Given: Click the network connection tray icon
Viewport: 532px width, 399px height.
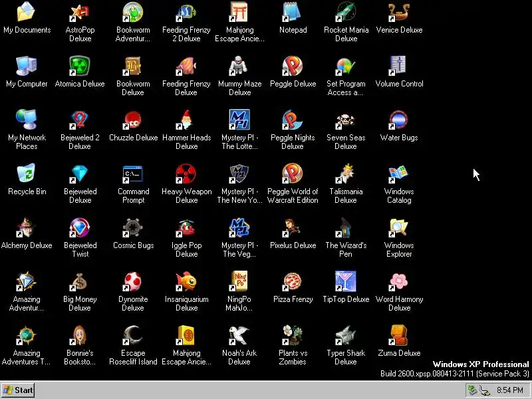Looking at the screenshot, I should pos(485,390).
